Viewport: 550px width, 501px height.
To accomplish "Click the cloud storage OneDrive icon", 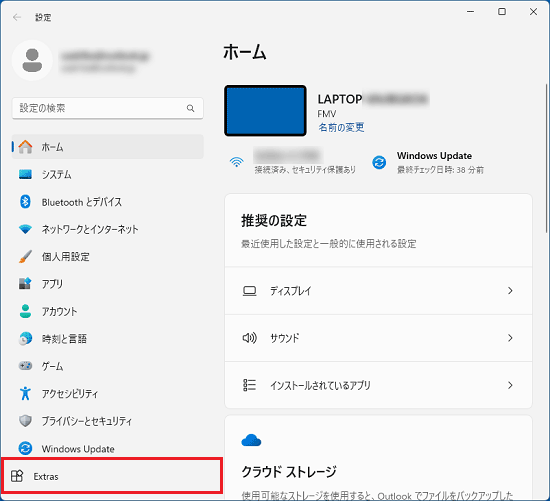I will [x=251, y=440].
